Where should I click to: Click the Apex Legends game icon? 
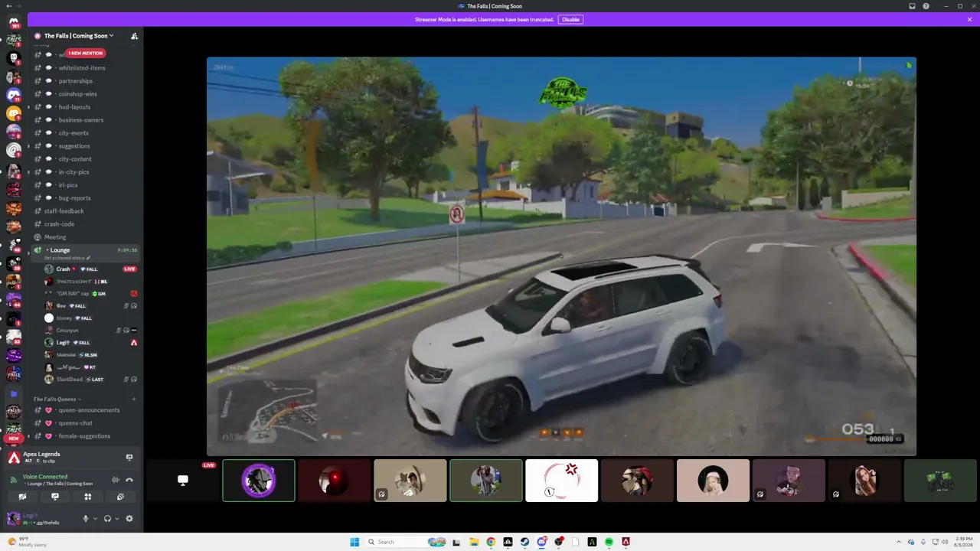[x=14, y=458]
